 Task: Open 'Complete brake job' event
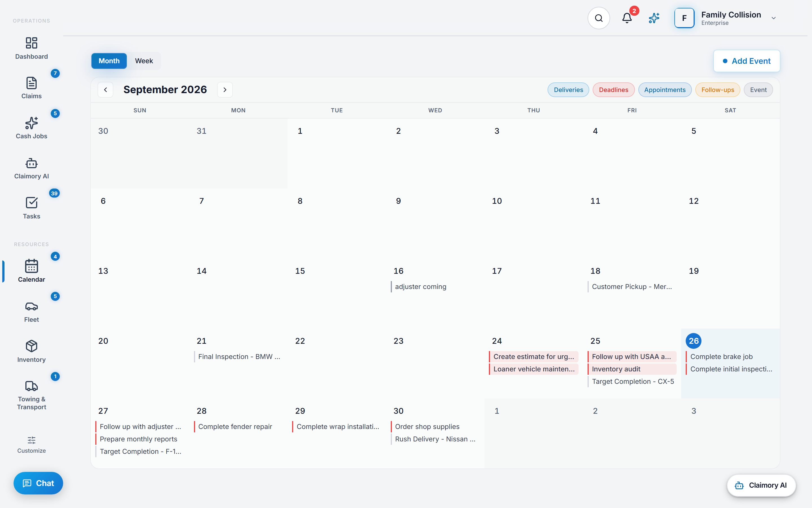[x=730, y=356]
